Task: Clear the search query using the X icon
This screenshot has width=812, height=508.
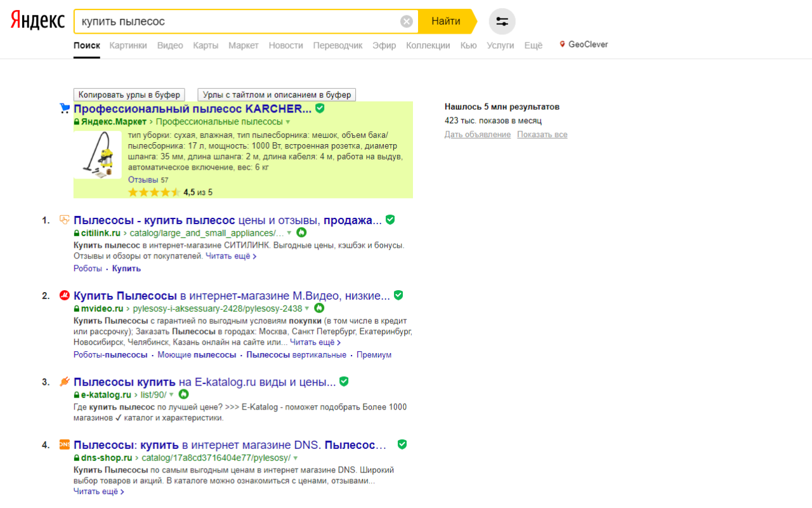Action: pos(406,21)
